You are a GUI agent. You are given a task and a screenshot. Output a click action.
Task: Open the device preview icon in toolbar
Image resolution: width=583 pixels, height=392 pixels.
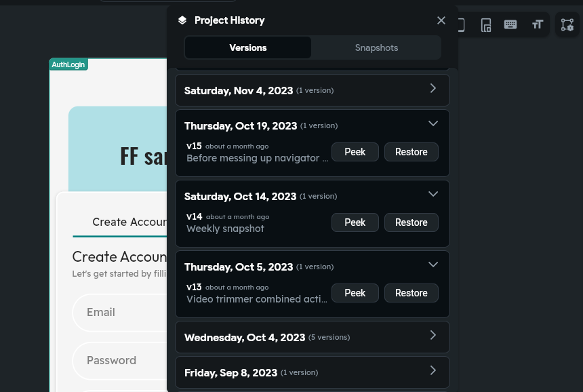[486, 25]
